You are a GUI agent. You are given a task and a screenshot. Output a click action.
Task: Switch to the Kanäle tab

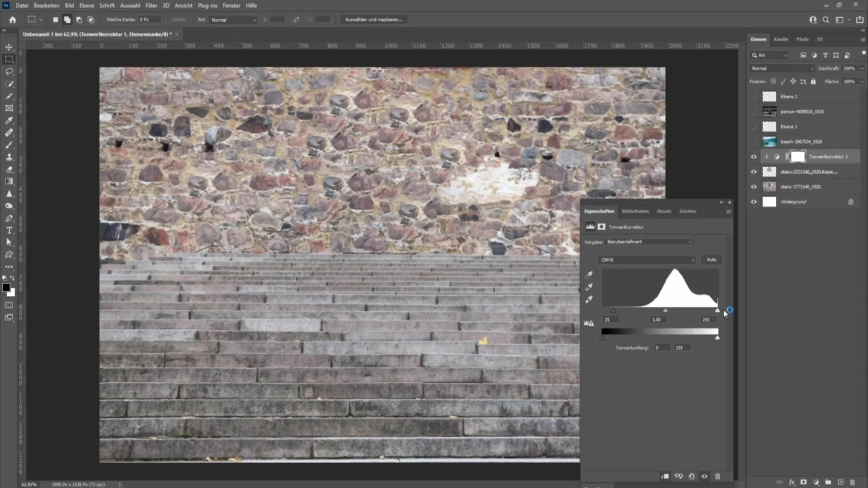point(782,39)
